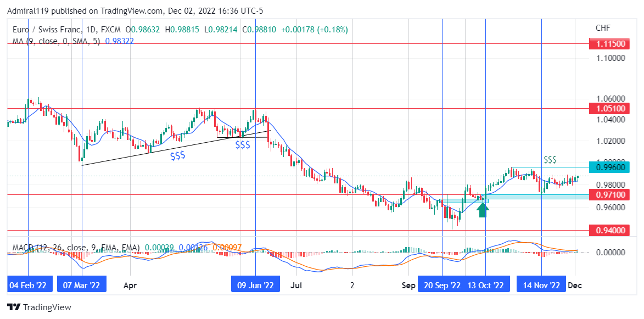Select the 0.97100 red price label

[609, 194]
